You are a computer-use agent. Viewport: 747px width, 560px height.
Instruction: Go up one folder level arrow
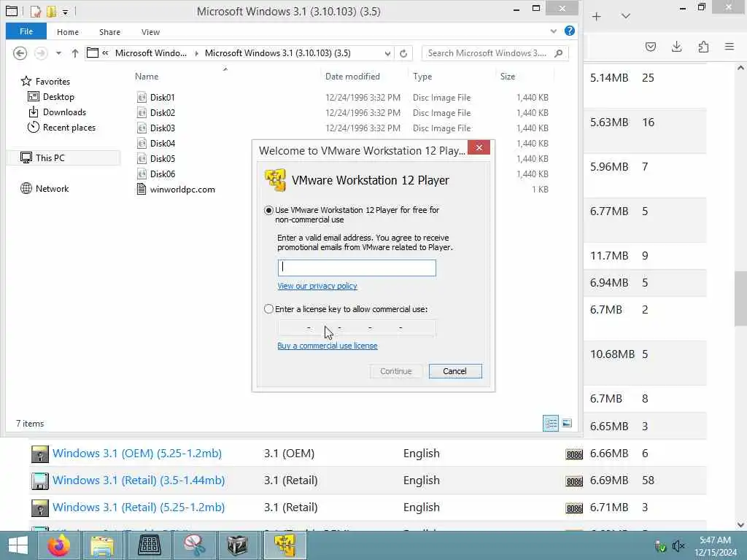(75, 53)
